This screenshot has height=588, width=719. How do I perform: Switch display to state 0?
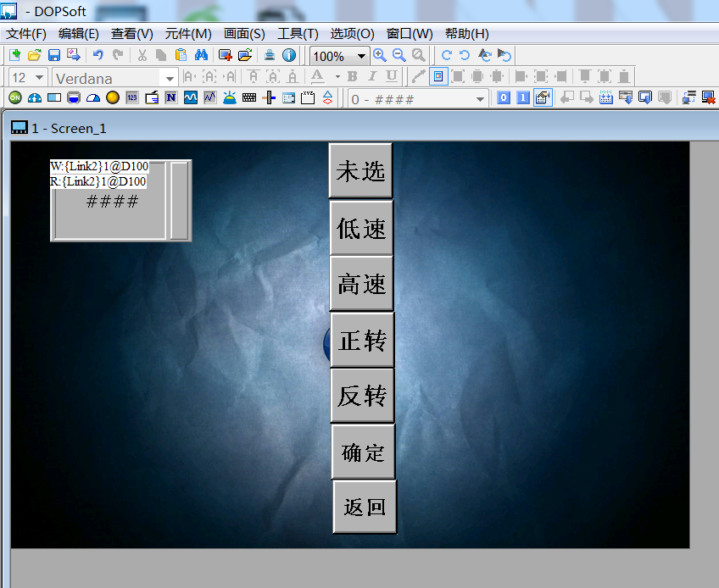[x=504, y=98]
